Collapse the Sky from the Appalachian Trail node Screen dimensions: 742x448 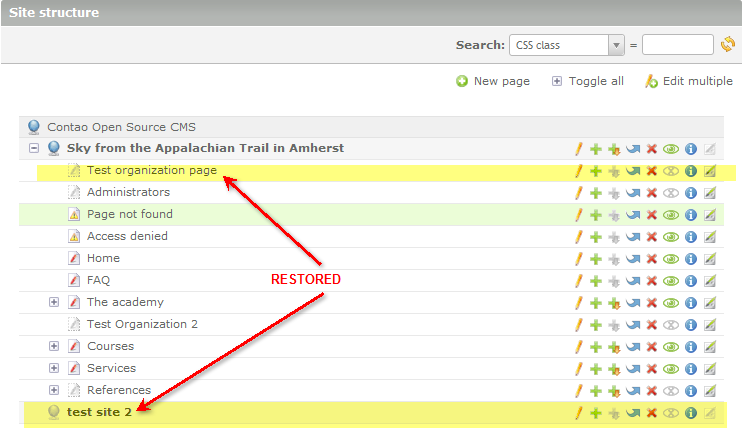pos(34,148)
